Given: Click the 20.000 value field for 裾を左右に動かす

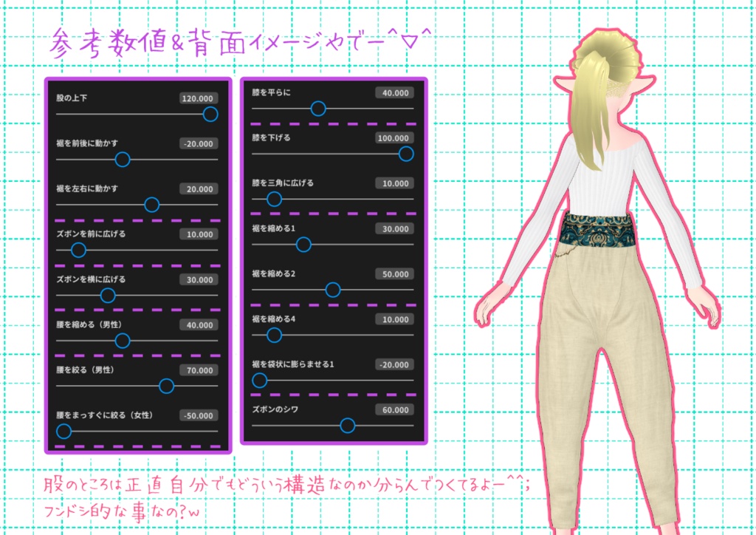Looking at the screenshot, I should (199, 189).
